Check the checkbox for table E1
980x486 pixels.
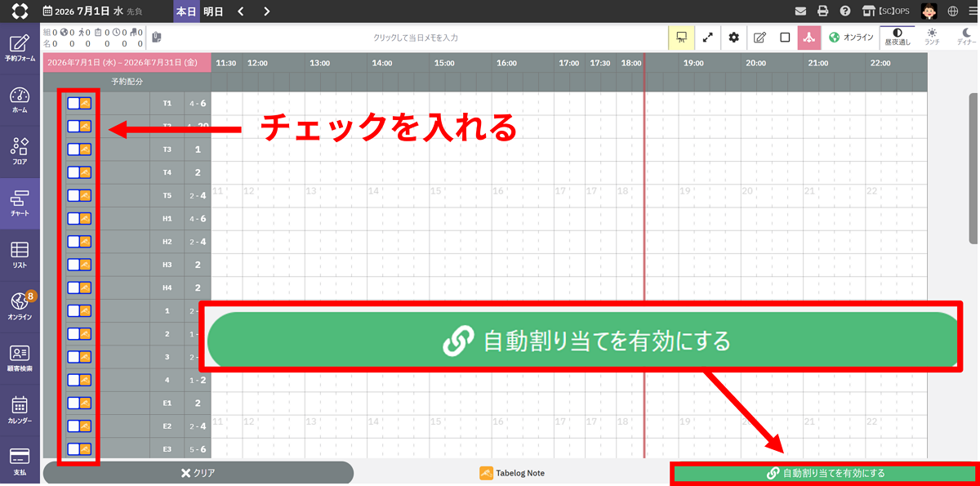73,403
